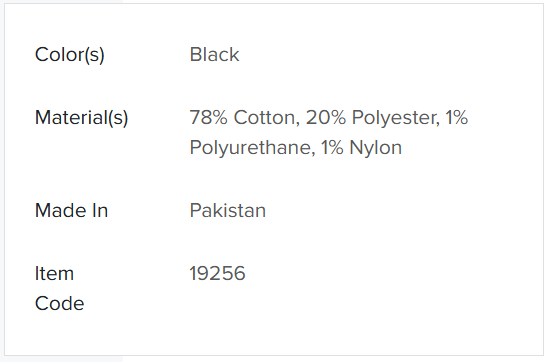Select the Black color value

point(214,55)
